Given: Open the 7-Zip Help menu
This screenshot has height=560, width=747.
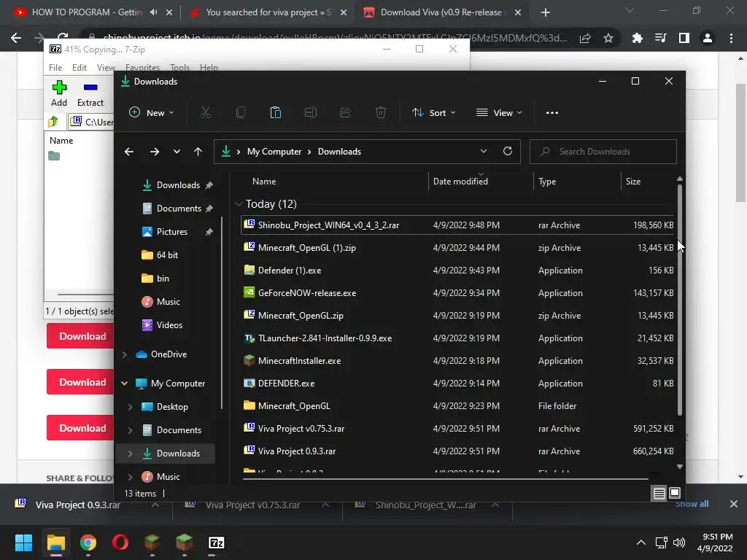Looking at the screenshot, I should 209,68.
